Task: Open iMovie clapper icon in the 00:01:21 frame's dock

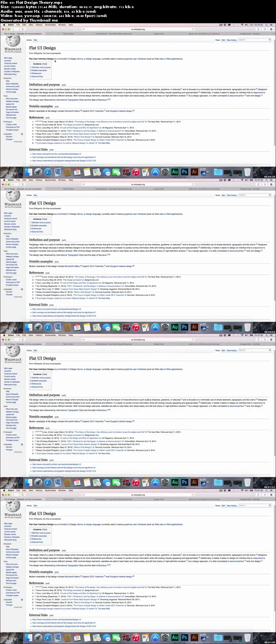Action: click(204, 482)
